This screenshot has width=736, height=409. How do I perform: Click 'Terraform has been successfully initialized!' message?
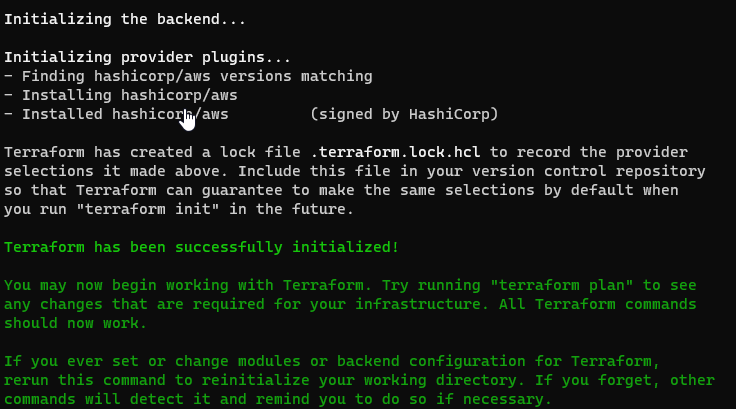click(x=201, y=247)
